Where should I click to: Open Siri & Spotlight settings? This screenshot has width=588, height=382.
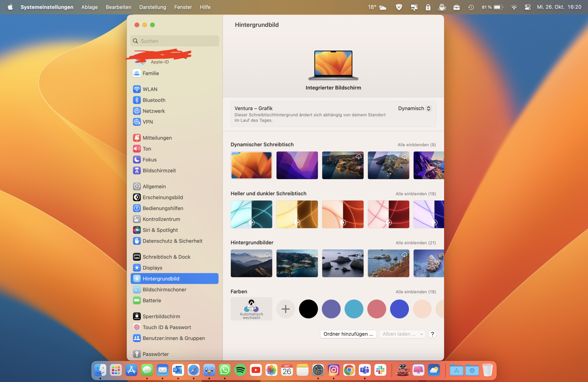point(160,230)
